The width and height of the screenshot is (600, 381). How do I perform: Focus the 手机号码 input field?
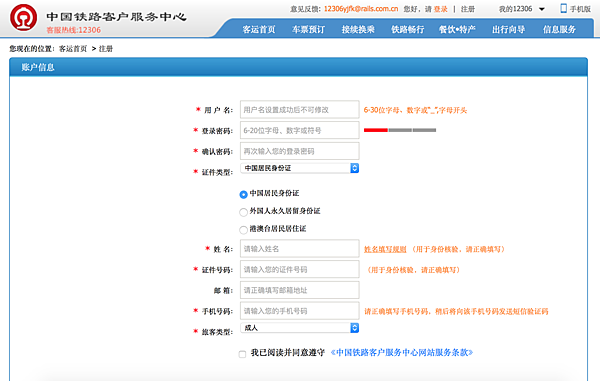[x=300, y=311]
